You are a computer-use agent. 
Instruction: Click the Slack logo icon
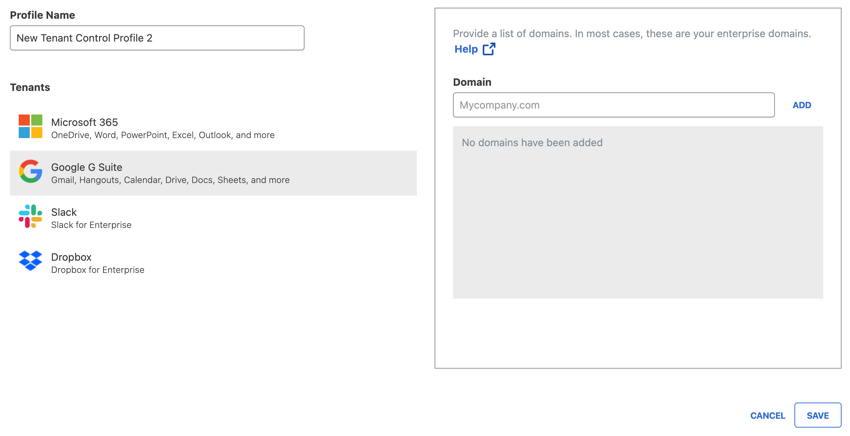[x=30, y=216]
